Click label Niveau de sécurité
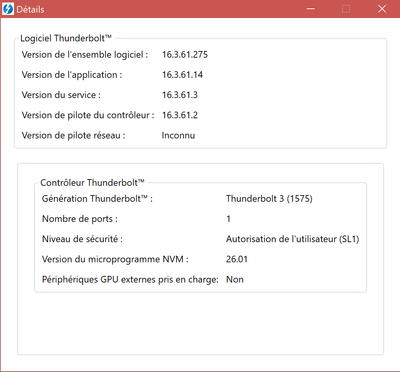Viewport: 400px width, 372px height. (x=82, y=239)
